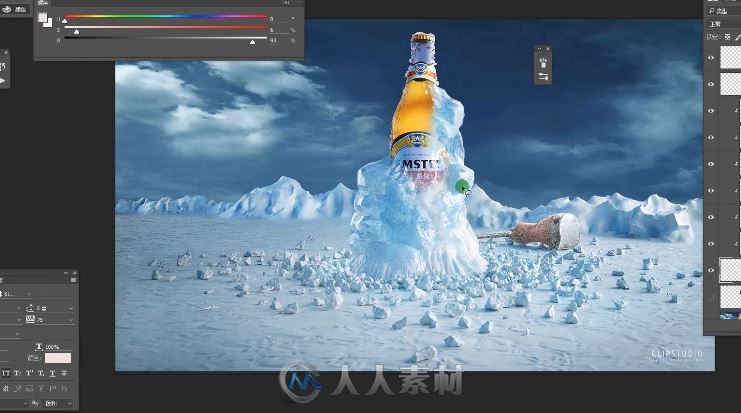
Task: Select the topmost layer thumbnail
Action: (730, 58)
